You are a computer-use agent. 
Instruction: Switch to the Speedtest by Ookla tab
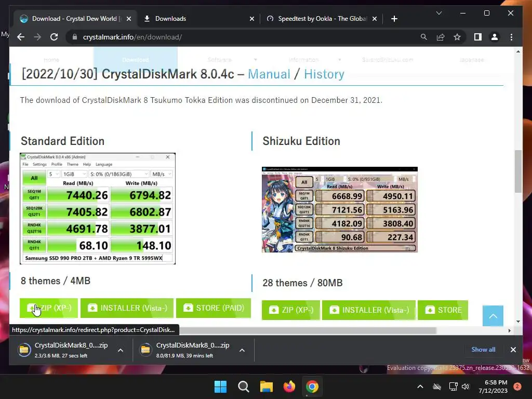322,19
